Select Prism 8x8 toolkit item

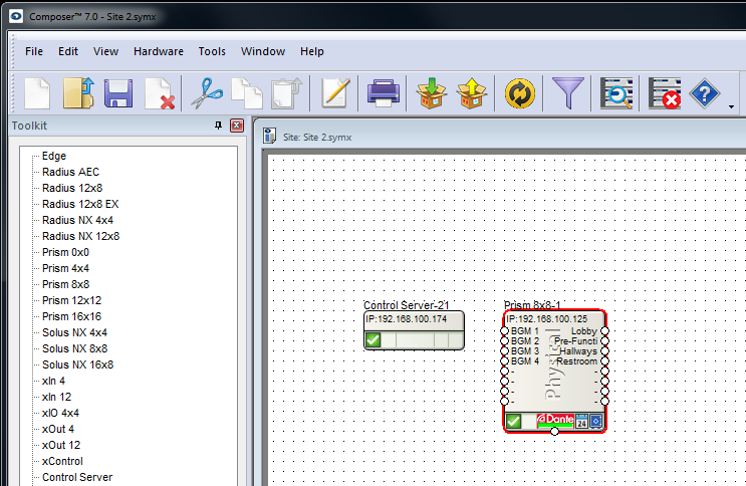coord(66,284)
